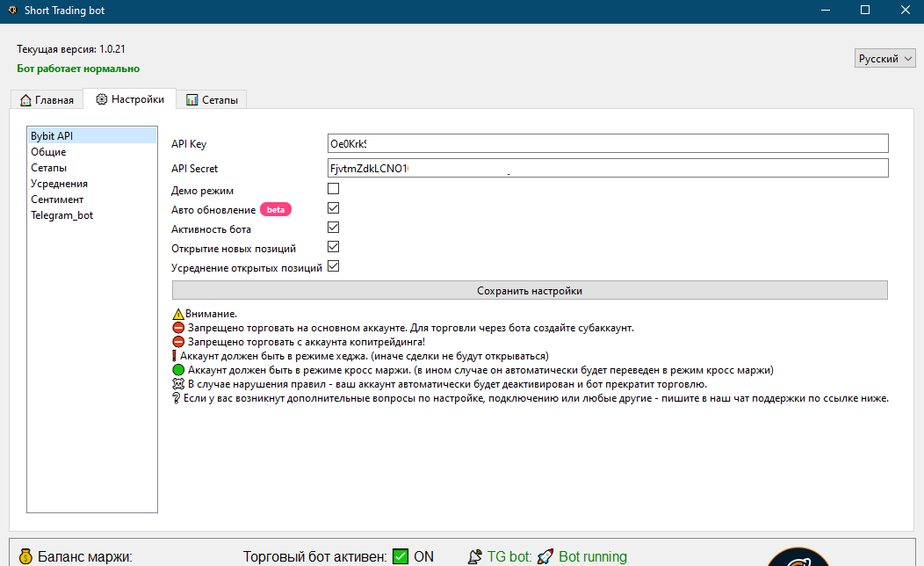Viewport: 924px width, 566px height.
Task: Click the Торговый бот активен: label
Action: (x=315, y=556)
